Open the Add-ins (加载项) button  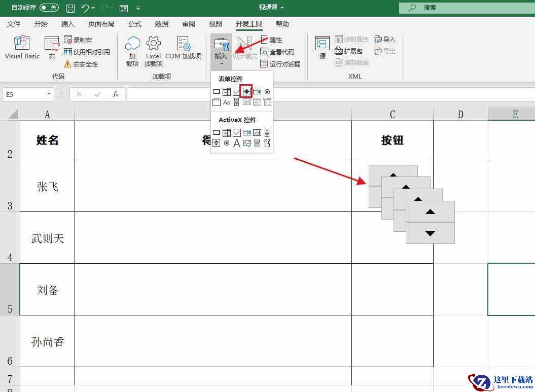point(132,51)
